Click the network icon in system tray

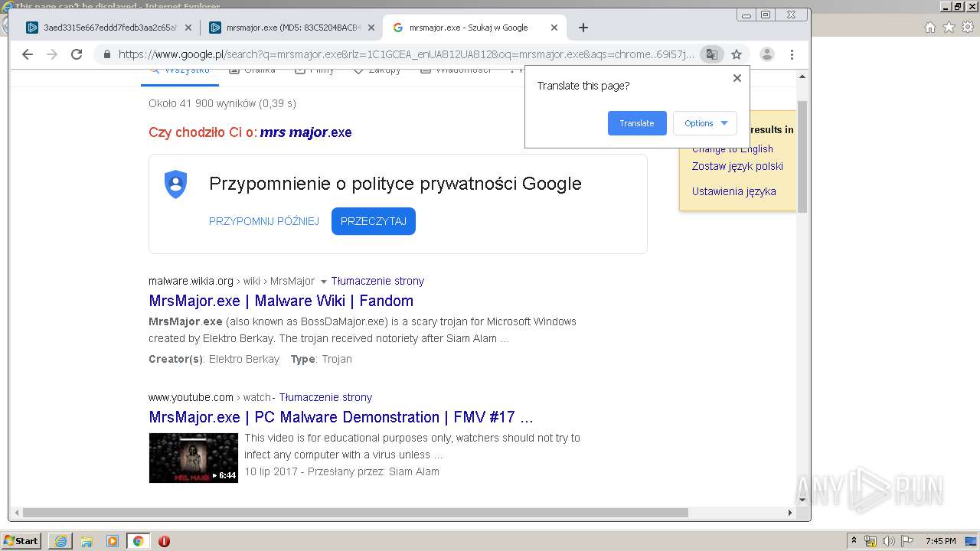pos(871,541)
